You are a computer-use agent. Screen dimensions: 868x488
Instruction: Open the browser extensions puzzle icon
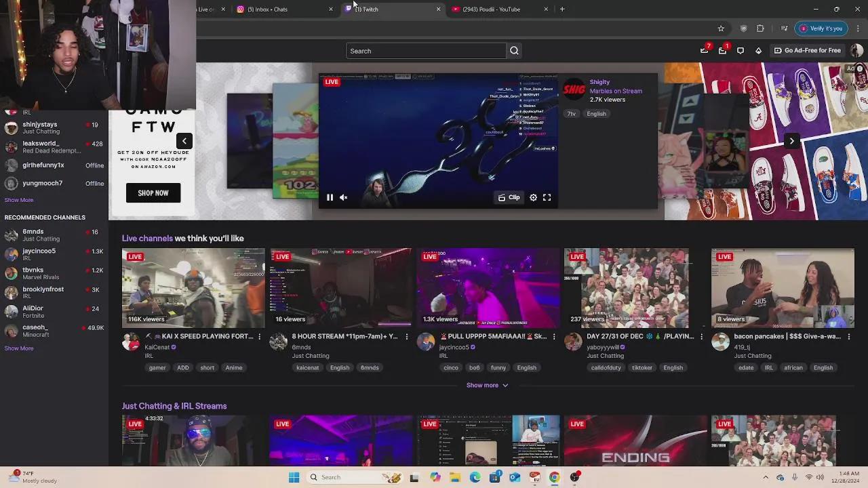(760, 28)
